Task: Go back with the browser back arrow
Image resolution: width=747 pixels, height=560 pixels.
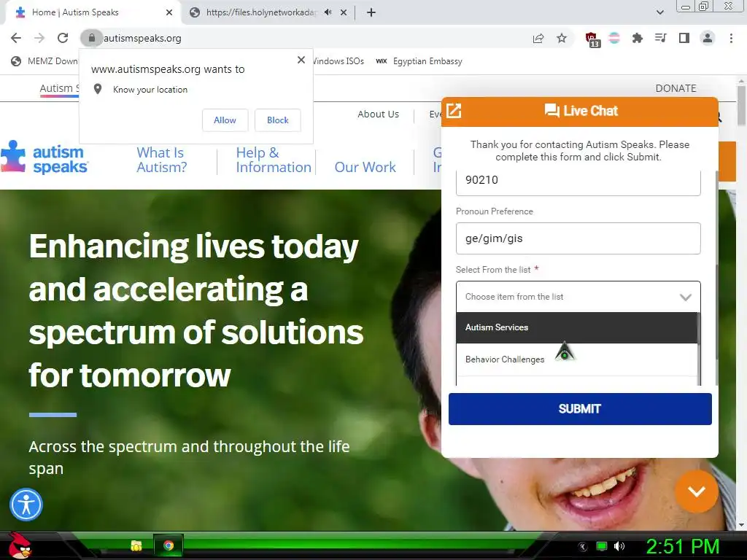Action: coord(16,38)
